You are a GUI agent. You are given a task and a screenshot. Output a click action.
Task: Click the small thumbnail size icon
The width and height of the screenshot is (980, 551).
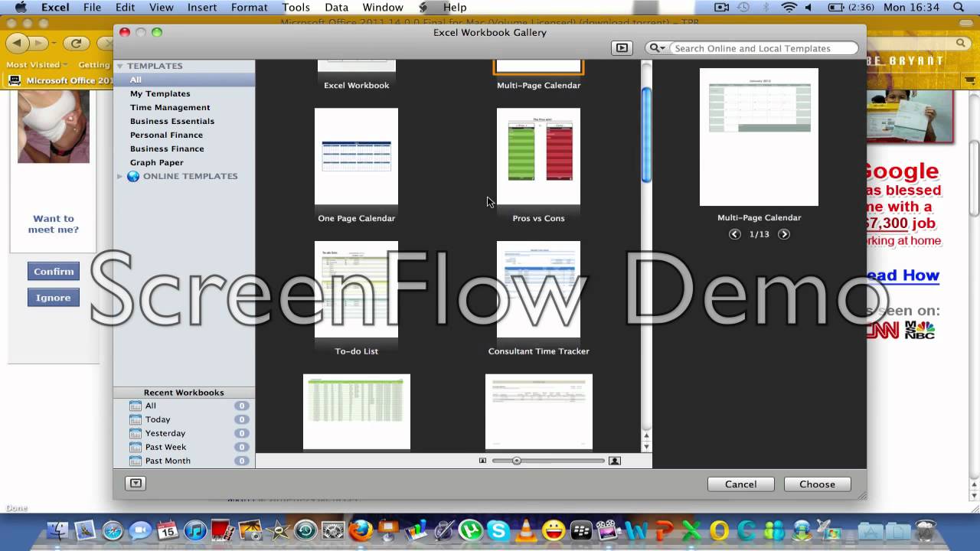pyautogui.click(x=482, y=461)
